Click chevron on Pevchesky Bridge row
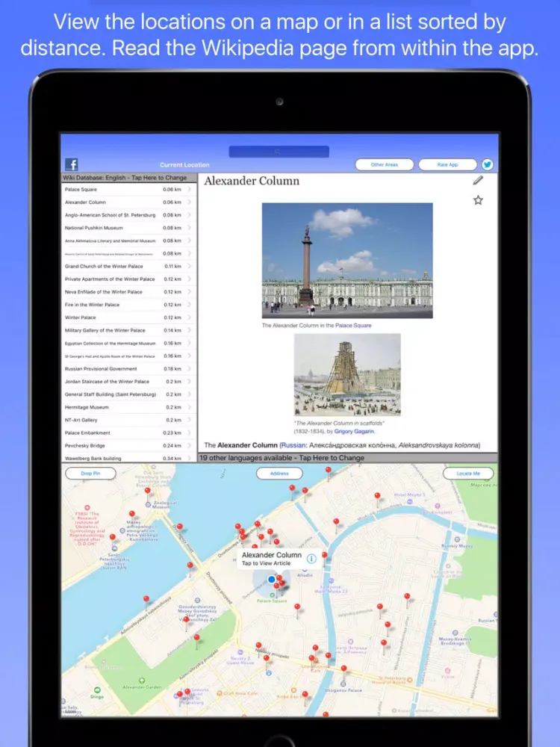Image resolution: width=560 pixels, height=747 pixels. click(x=189, y=446)
